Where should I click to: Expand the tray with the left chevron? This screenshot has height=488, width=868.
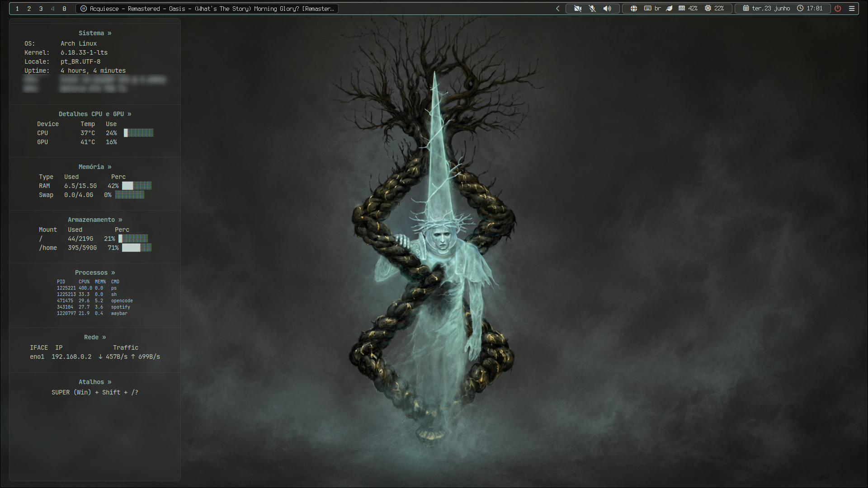pyautogui.click(x=557, y=9)
